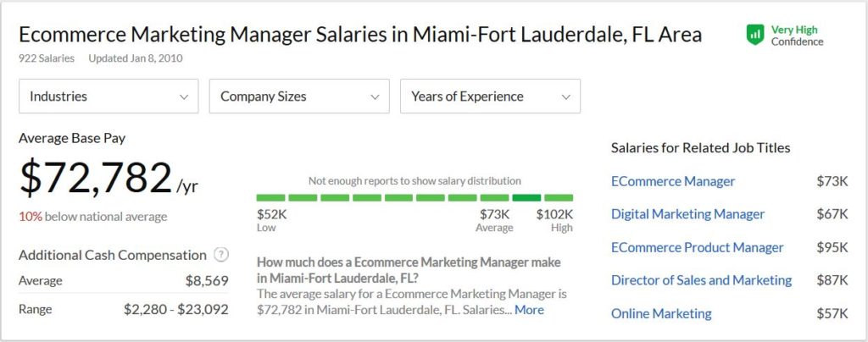868x342 pixels.
Task: Click the dark green average salary bar segment
Action: tap(526, 197)
